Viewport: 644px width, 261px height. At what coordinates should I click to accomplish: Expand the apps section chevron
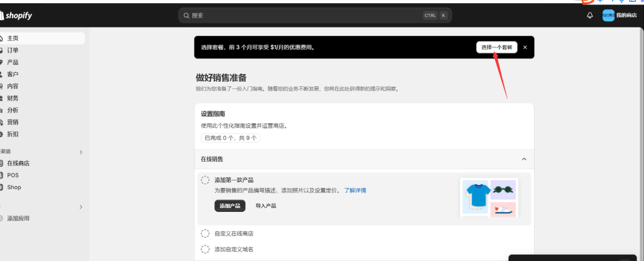pyautogui.click(x=80, y=207)
